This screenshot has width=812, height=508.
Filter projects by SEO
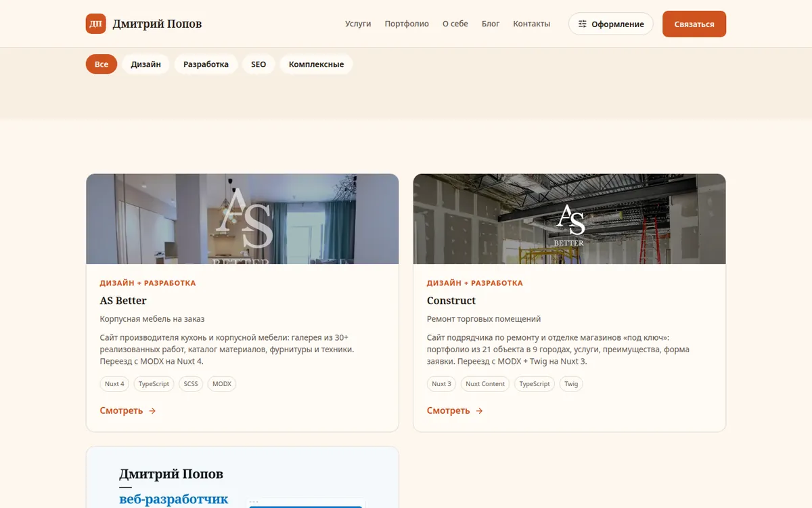[x=258, y=64]
